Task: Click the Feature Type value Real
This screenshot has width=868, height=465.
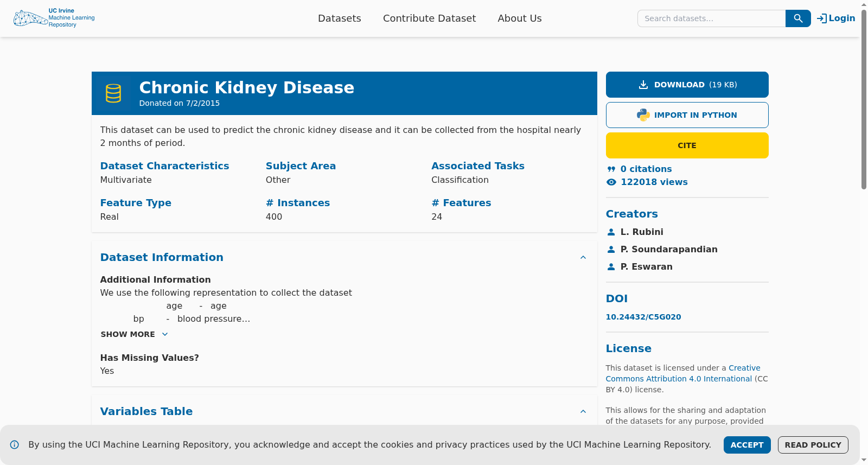Action: tap(110, 217)
